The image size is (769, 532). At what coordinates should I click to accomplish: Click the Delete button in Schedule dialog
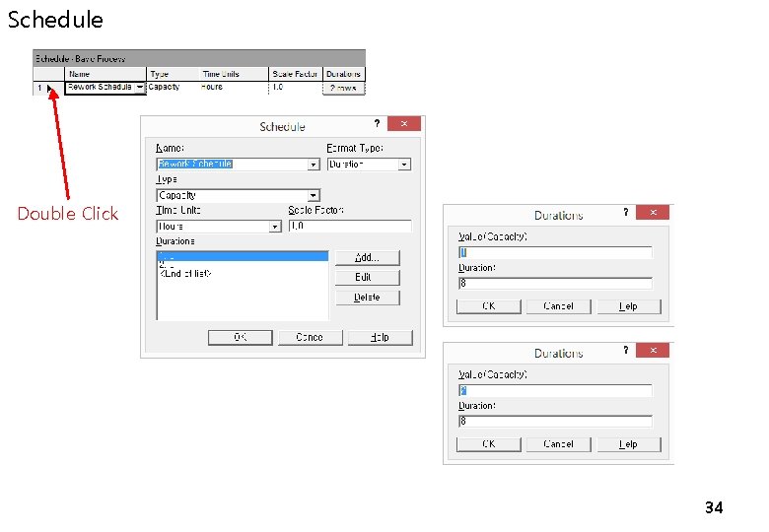368,298
